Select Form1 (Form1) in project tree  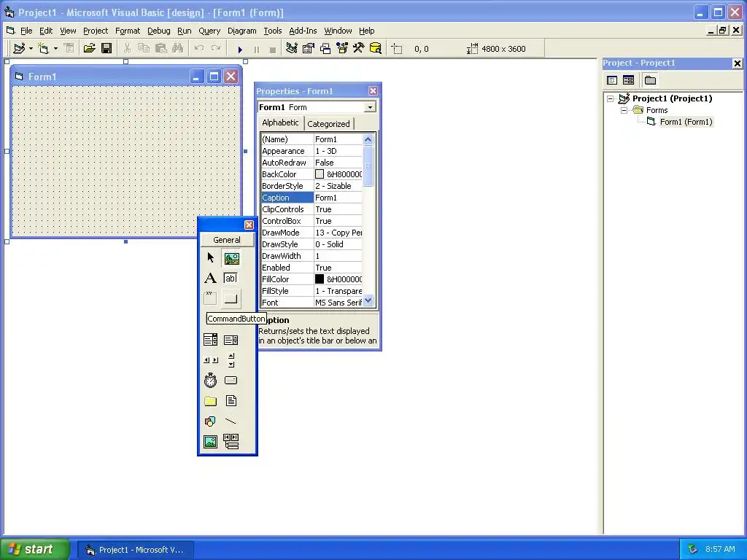click(686, 122)
